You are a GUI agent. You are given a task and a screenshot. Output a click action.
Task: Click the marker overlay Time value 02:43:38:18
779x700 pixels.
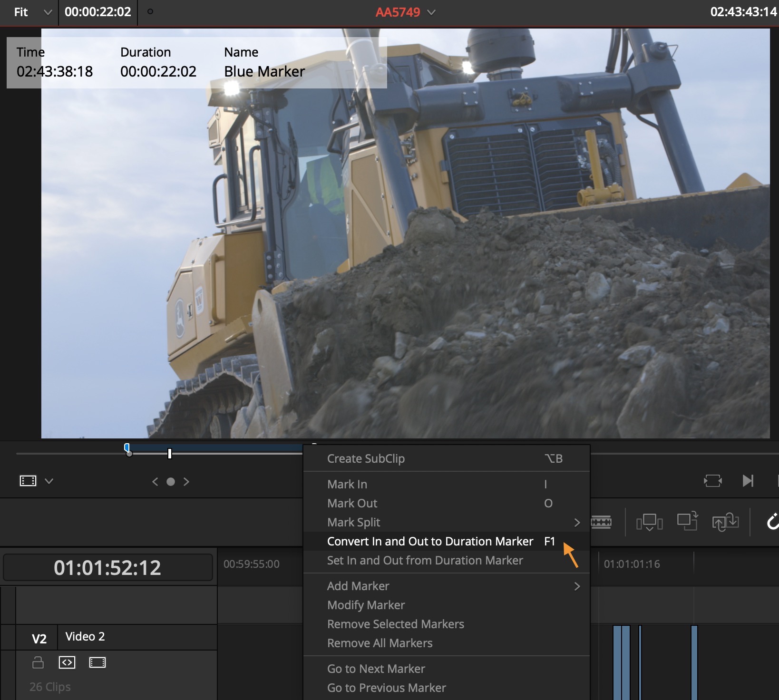coord(55,71)
